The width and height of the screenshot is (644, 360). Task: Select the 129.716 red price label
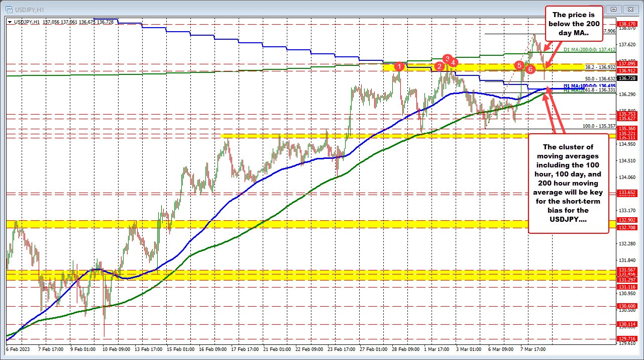(x=626, y=339)
